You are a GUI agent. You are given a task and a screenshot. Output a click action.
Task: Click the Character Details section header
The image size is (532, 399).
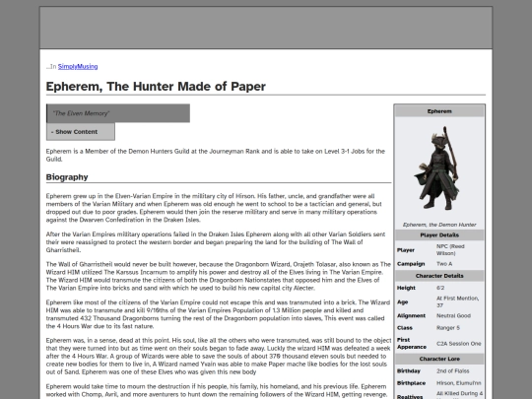[x=439, y=276]
